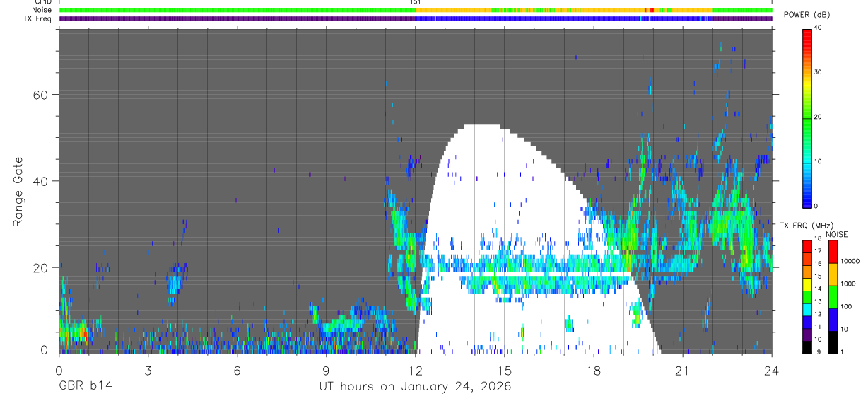Click the 12 tick on UT hours axis
Image resolution: width=868 pixels, height=401 pixels.
416,370
